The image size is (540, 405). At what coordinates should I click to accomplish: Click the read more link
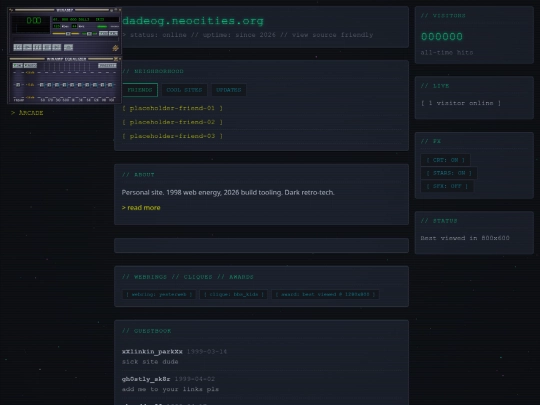coord(141,208)
